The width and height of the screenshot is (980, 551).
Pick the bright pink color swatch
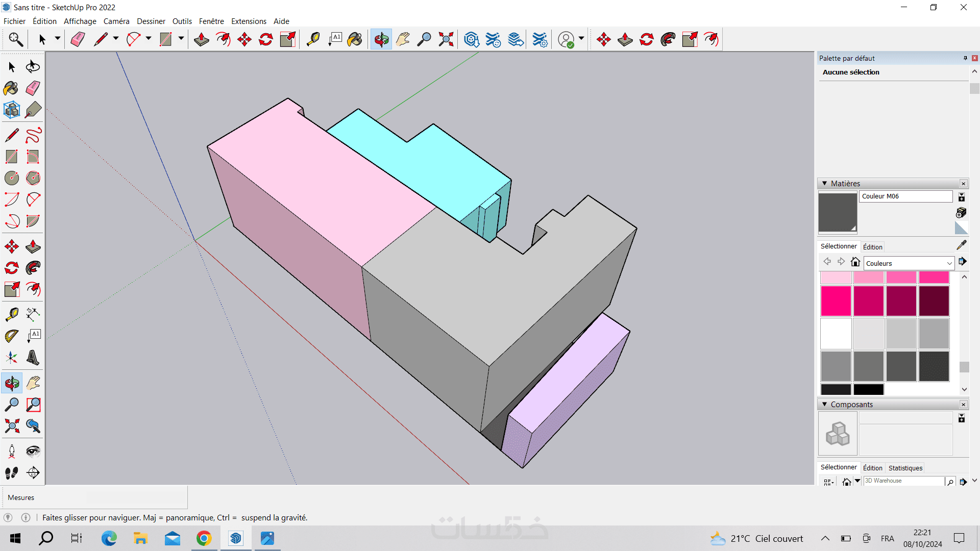tap(836, 300)
